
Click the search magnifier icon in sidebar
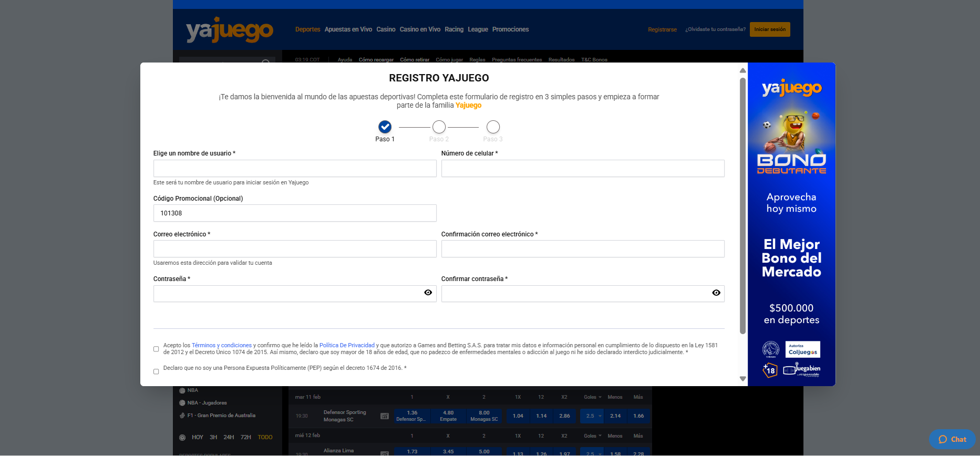(x=266, y=63)
